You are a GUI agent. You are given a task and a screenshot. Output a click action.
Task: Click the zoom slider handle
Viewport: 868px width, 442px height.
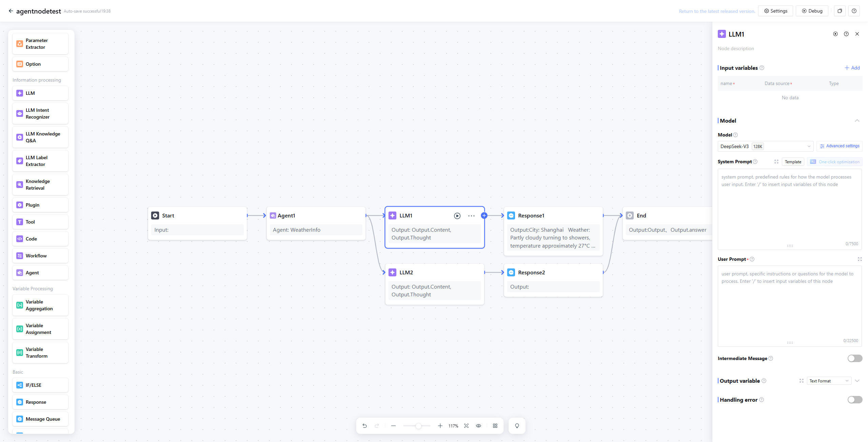(x=418, y=426)
